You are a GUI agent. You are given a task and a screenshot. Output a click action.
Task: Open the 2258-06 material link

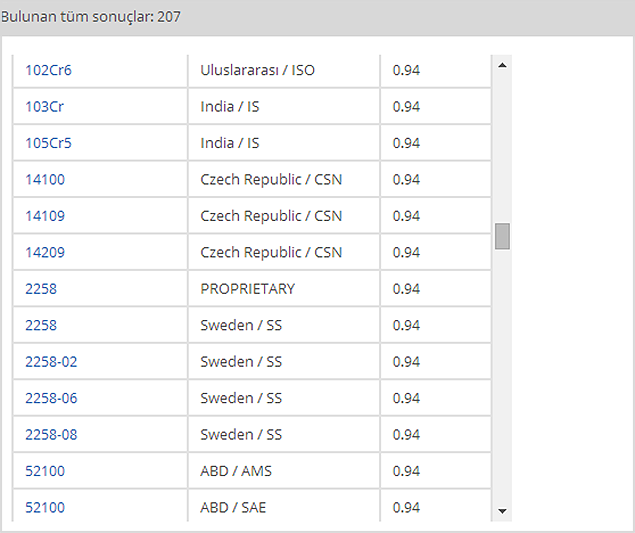[51, 398]
